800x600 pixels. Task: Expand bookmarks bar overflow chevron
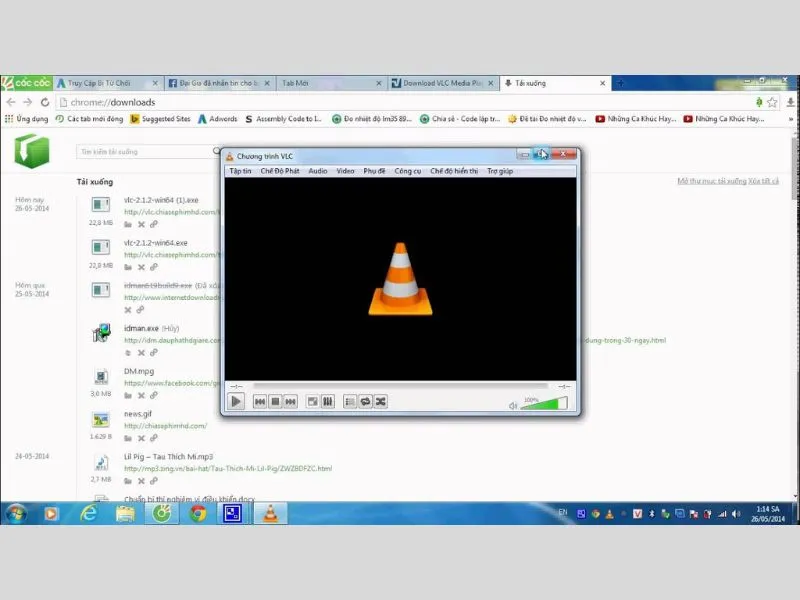tap(791, 119)
